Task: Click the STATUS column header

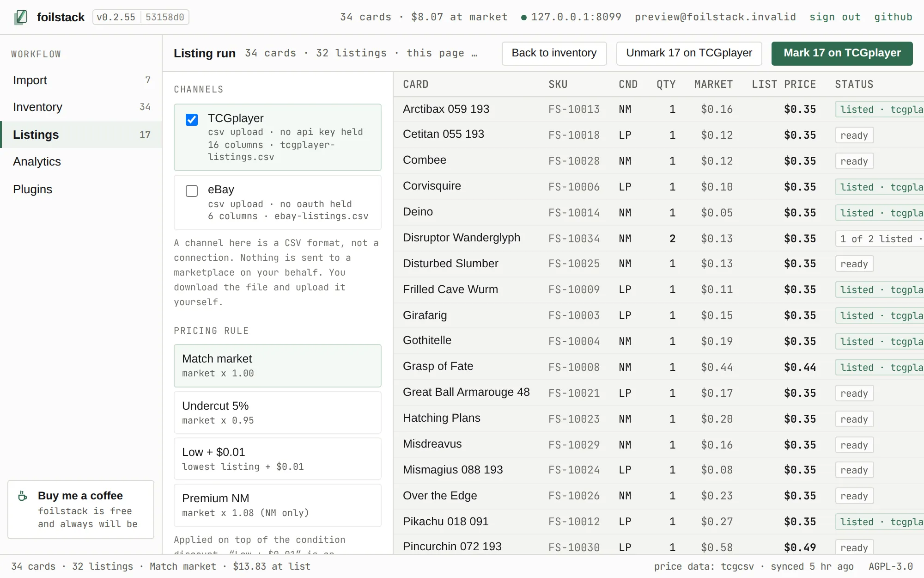Action: (x=854, y=84)
